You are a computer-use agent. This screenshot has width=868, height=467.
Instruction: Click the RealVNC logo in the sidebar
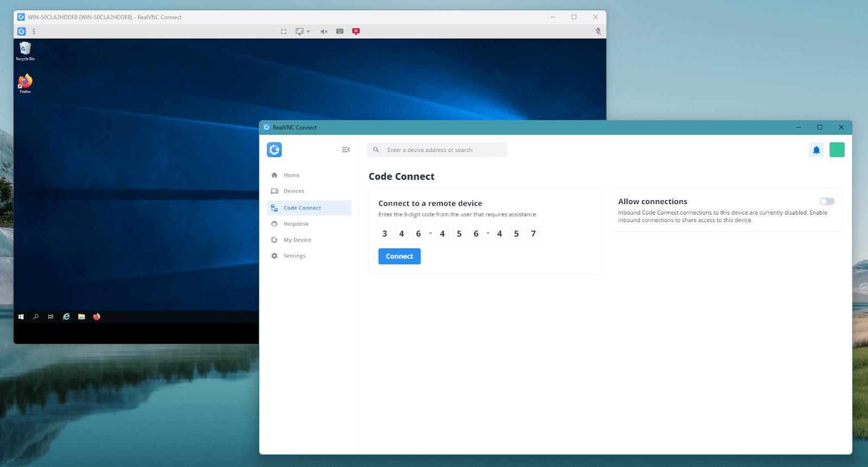coord(275,150)
